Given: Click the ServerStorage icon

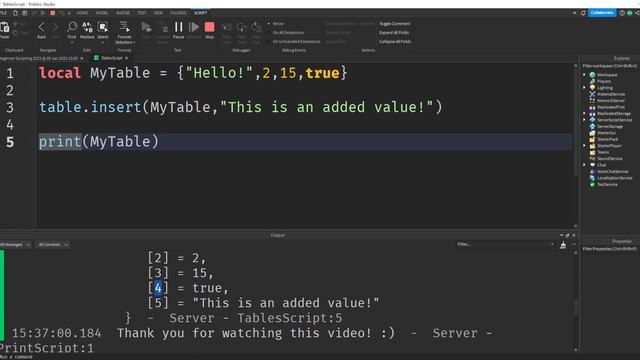Looking at the screenshot, I should click(592, 127).
